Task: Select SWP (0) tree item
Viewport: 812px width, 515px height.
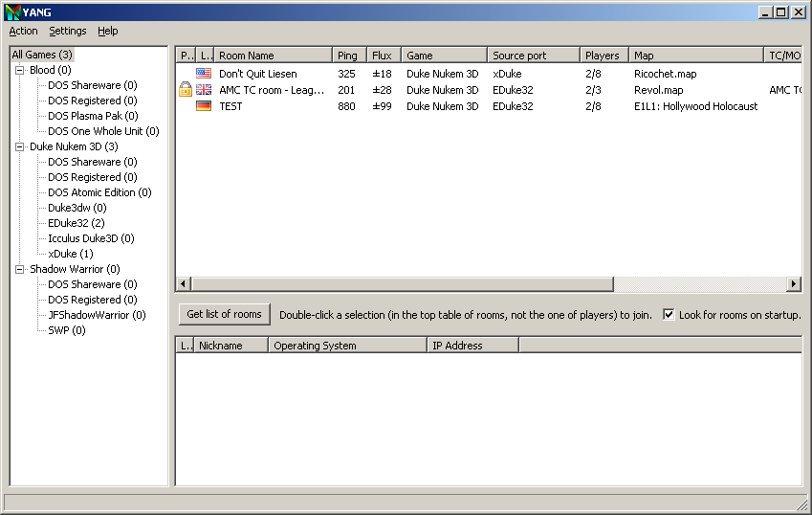Action: tap(66, 330)
